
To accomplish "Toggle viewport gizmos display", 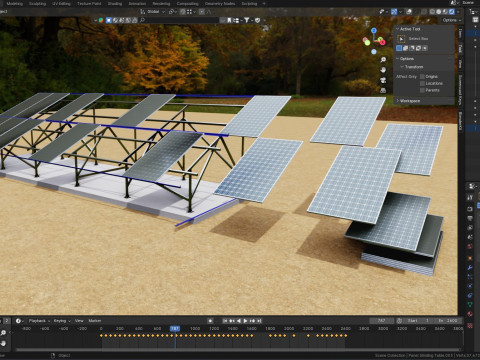I will [x=394, y=12].
